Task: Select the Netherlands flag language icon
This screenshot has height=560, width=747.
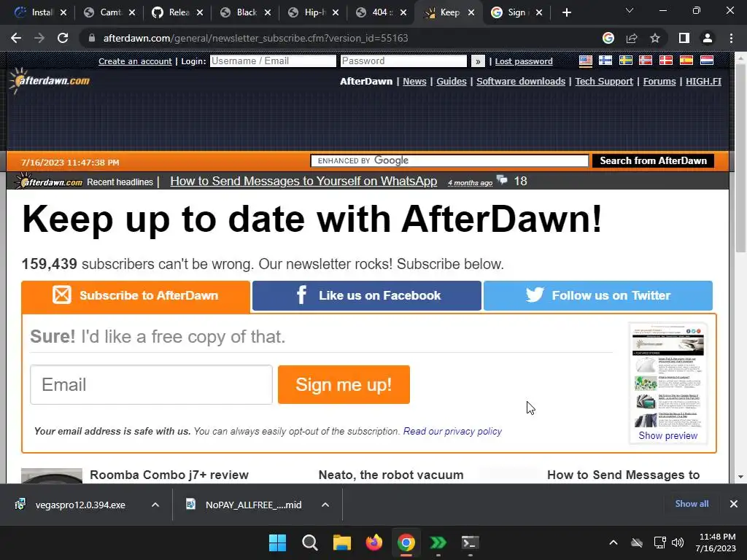Action: click(x=706, y=61)
